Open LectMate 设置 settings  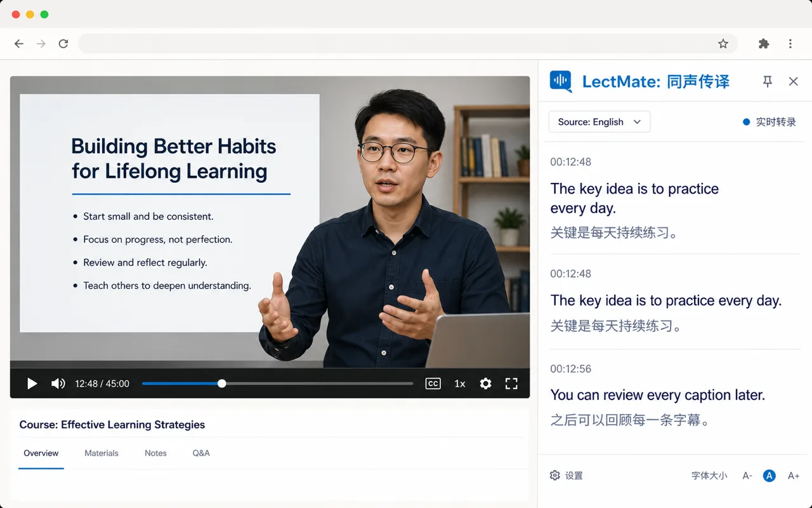(566, 476)
